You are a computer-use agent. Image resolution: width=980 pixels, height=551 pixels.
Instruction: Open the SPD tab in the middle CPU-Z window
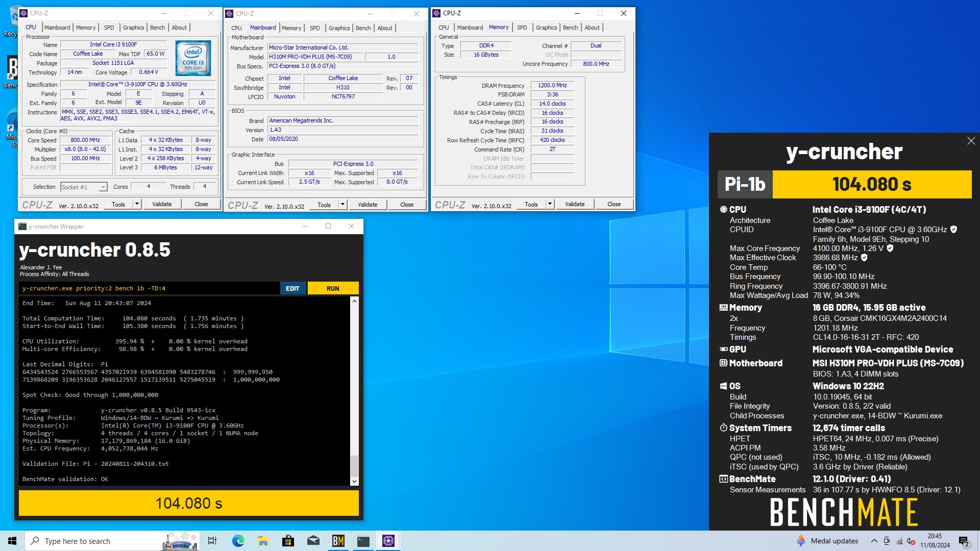(x=315, y=28)
